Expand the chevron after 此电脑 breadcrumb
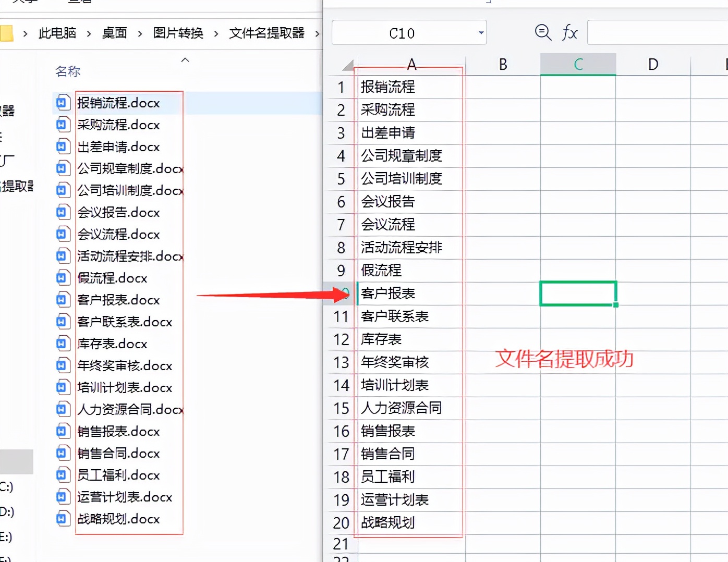The image size is (728, 562). 89,34
